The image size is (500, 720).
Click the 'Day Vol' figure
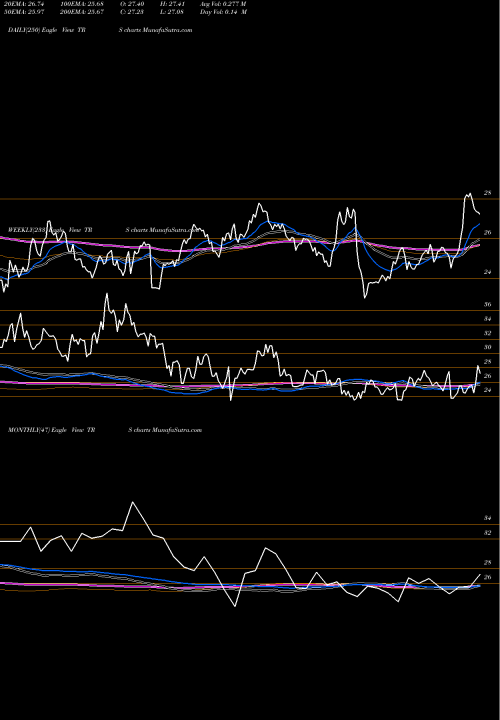(x=223, y=11)
